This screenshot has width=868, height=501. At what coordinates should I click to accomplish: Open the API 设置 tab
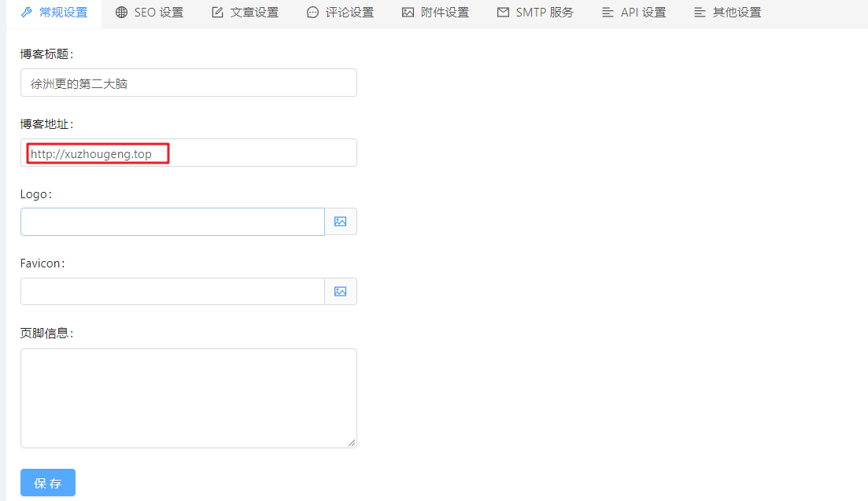pyautogui.click(x=633, y=12)
